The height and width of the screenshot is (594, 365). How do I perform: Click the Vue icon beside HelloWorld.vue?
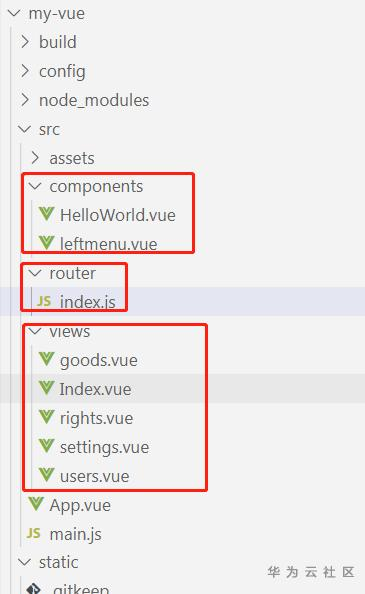pos(47,214)
